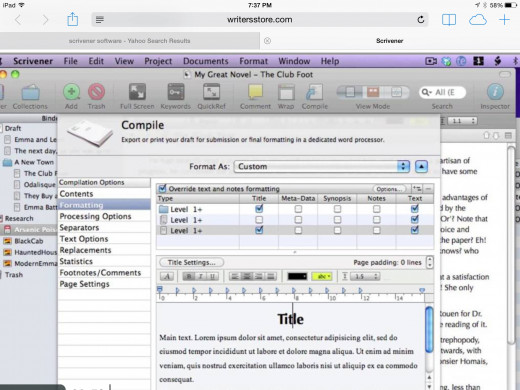Open the Project menu
The image size is (520, 390).
[158, 61]
